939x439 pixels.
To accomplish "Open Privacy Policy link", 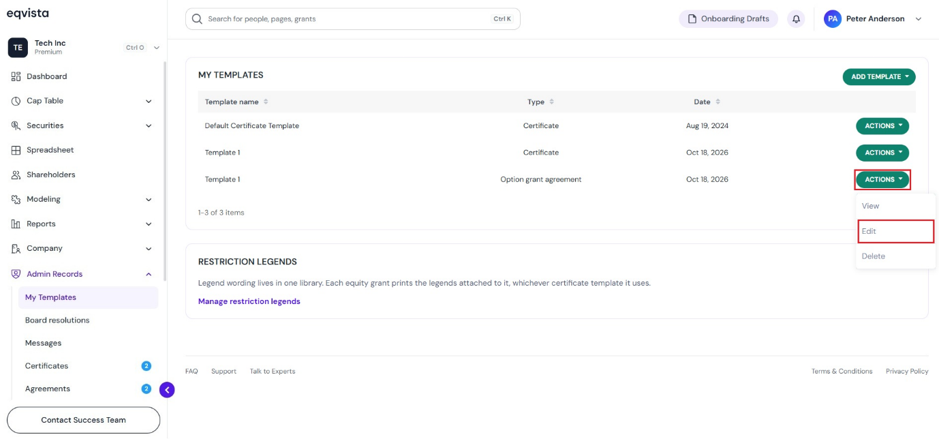I will pos(907,371).
